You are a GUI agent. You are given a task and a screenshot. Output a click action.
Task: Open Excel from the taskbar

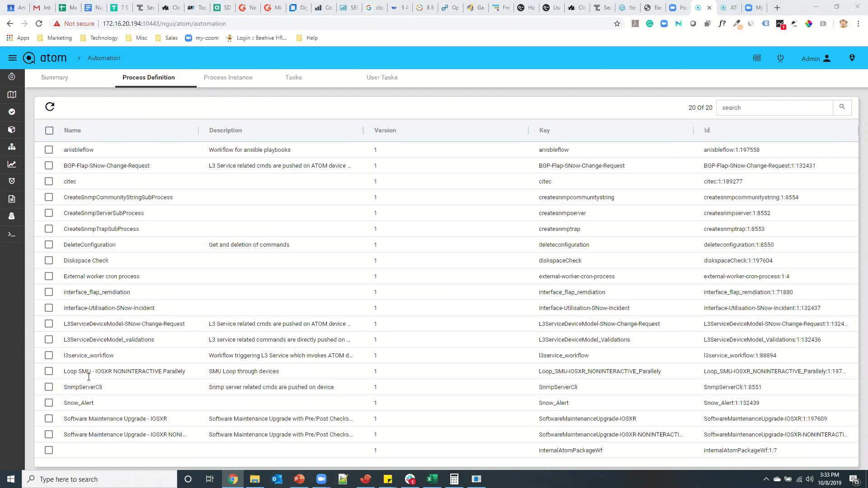pyautogui.click(x=432, y=479)
